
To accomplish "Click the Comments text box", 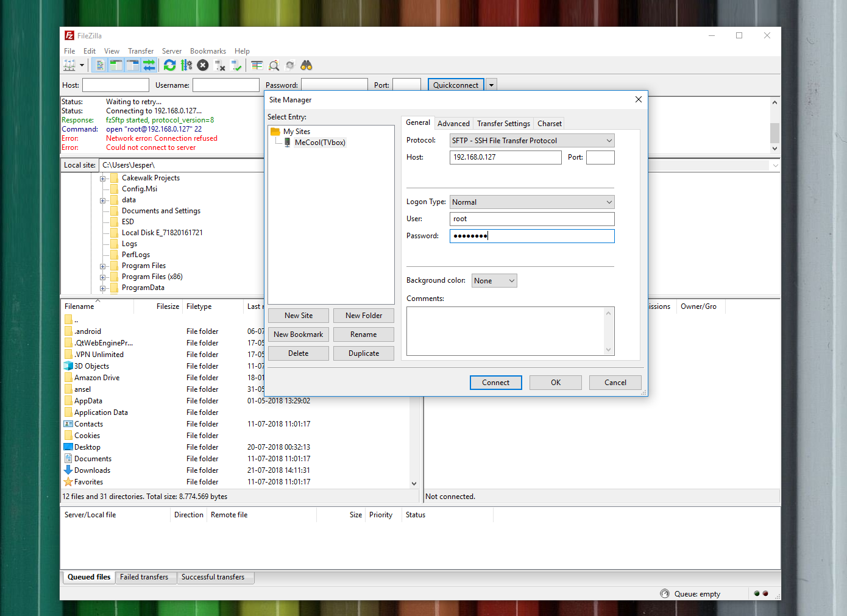I will [511, 331].
